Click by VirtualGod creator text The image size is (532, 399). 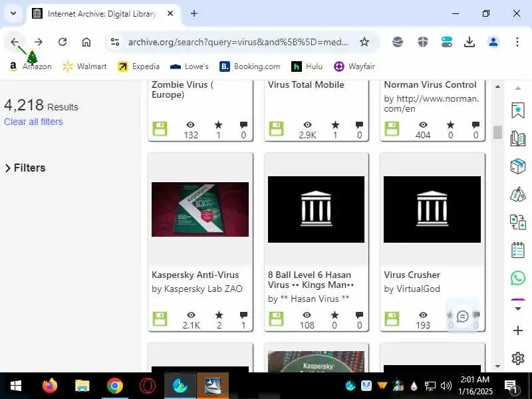click(x=412, y=289)
